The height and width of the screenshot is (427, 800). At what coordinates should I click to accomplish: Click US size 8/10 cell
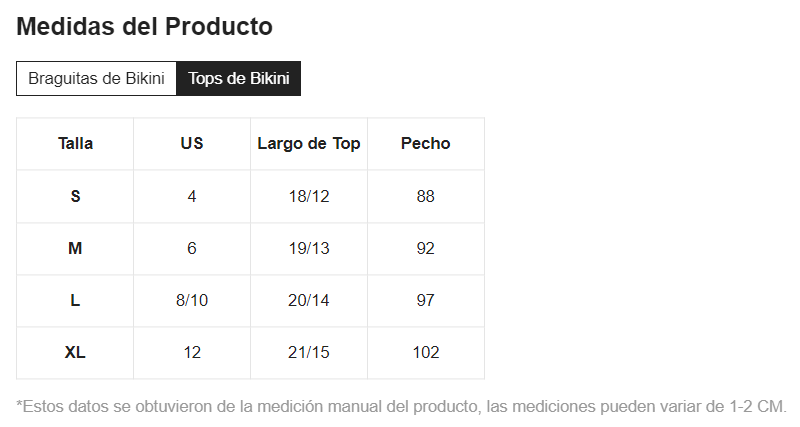(192, 300)
